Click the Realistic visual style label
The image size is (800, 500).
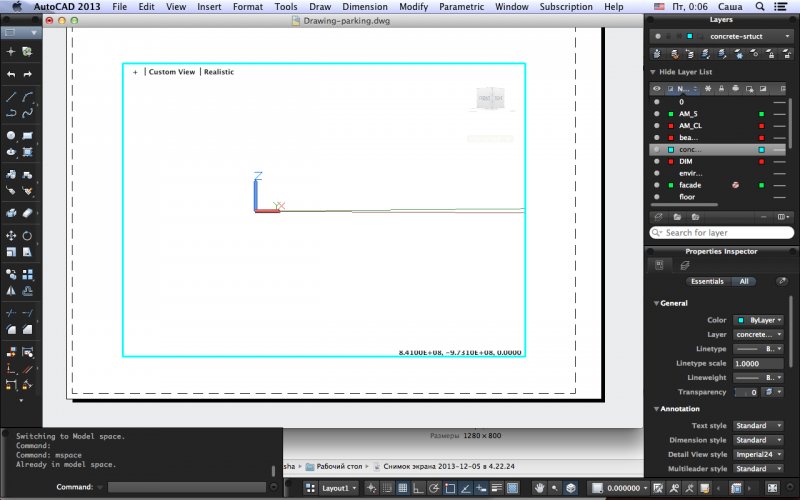pos(219,72)
